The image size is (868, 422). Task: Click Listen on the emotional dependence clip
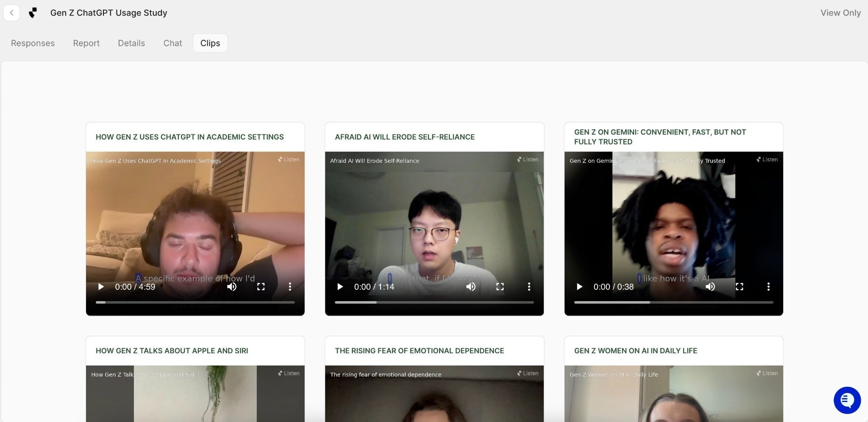point(528,373)
